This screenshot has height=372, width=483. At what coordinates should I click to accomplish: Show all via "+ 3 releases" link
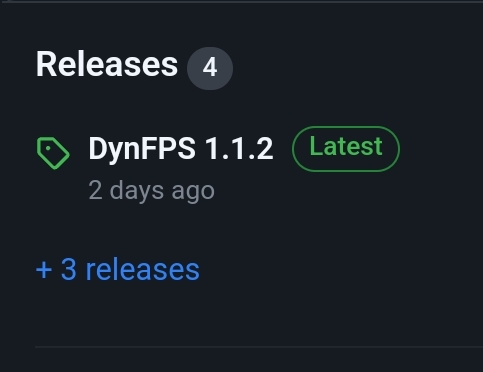tap(118, 269)
